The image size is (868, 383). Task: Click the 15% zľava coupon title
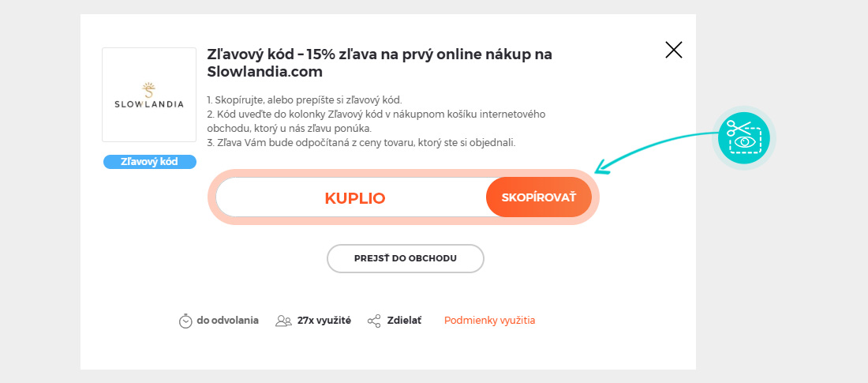point(379,62)
